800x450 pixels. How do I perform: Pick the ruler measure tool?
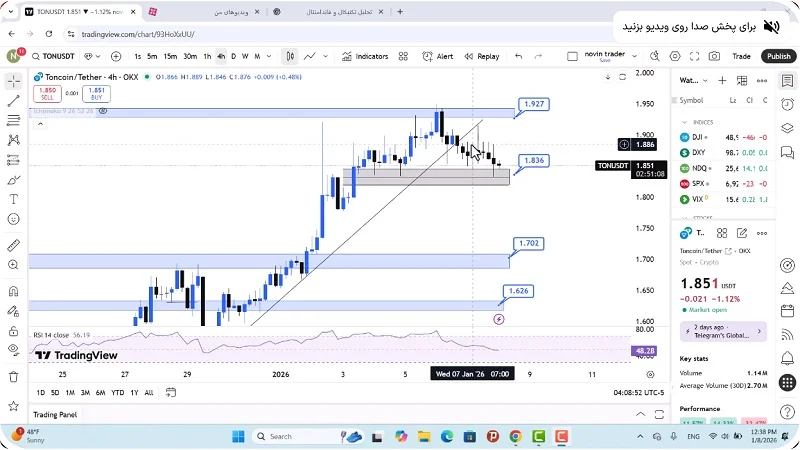(x=13, y=245)
